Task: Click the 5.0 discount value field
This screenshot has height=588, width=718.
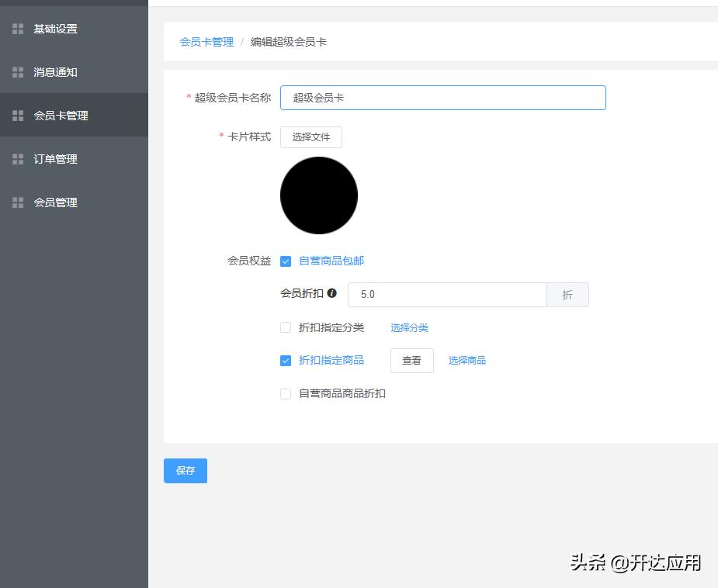Action: pos(447,293)
